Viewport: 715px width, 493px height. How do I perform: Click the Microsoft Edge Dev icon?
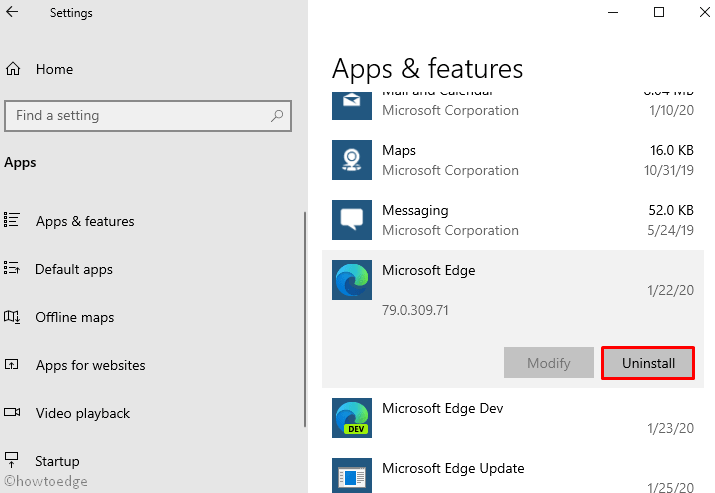[352, 418]
